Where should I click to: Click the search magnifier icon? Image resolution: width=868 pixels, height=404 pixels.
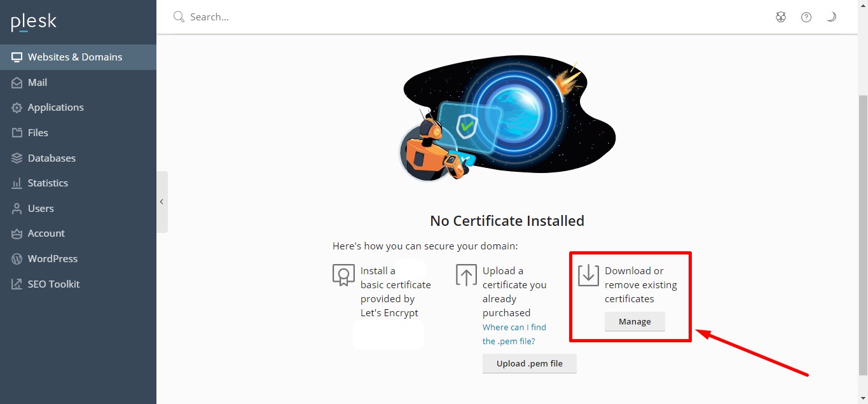179,17
